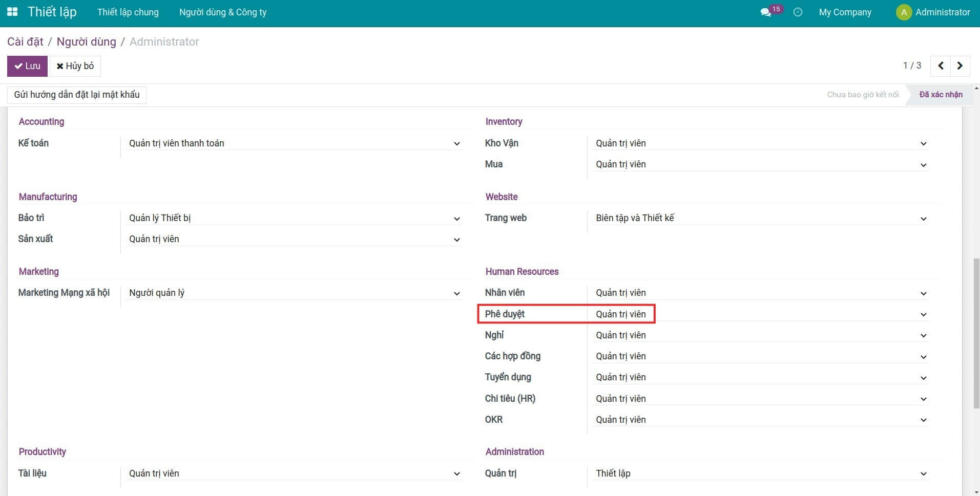Discard changes with Hủy bỏ button
Image resolution: width=980 pixels, height=496 pixels.
pos(75,66)
